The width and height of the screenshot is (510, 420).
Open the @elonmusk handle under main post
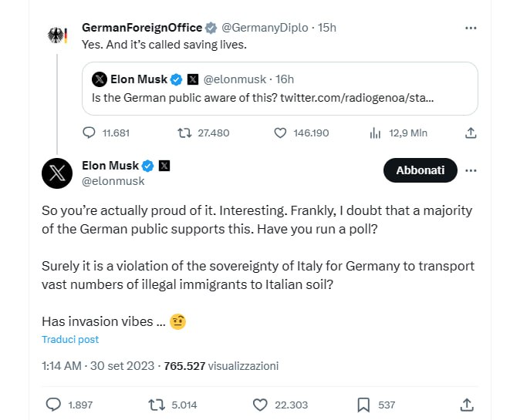point(113,181)
